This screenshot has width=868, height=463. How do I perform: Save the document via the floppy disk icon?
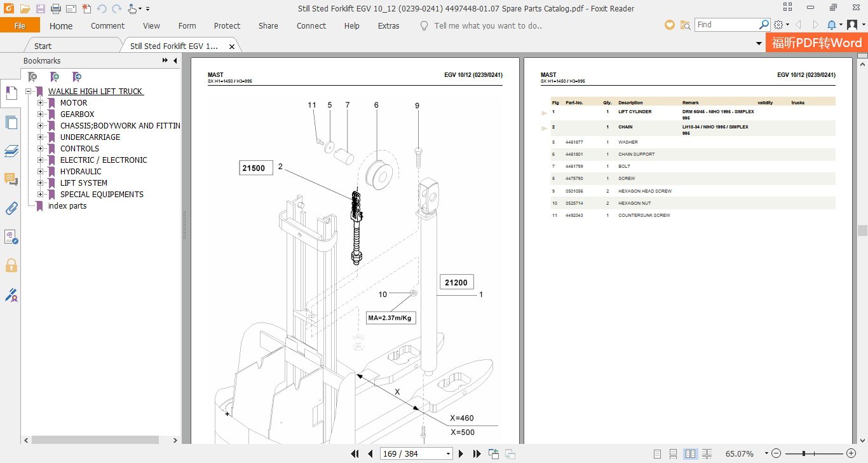tap(41, 9)
